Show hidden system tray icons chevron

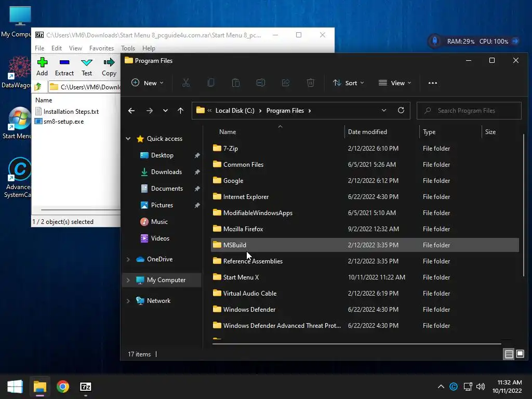(x=441, y=387)
